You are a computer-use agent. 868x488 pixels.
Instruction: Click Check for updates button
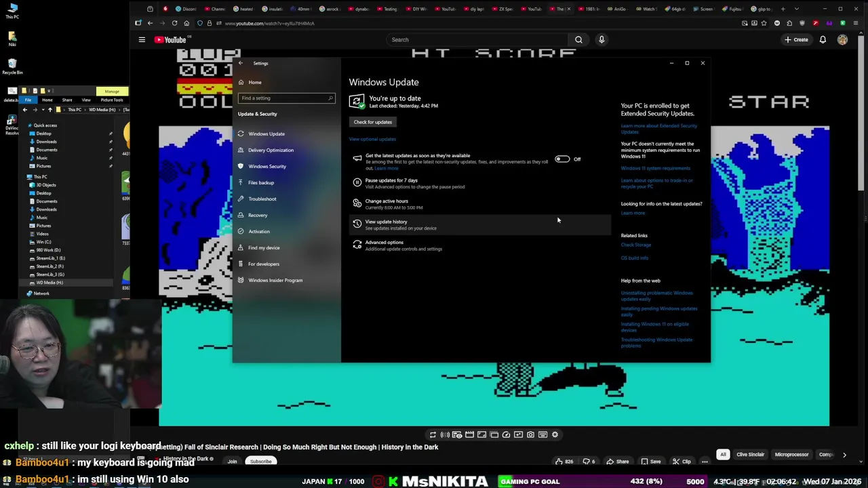tap(372, 122)
